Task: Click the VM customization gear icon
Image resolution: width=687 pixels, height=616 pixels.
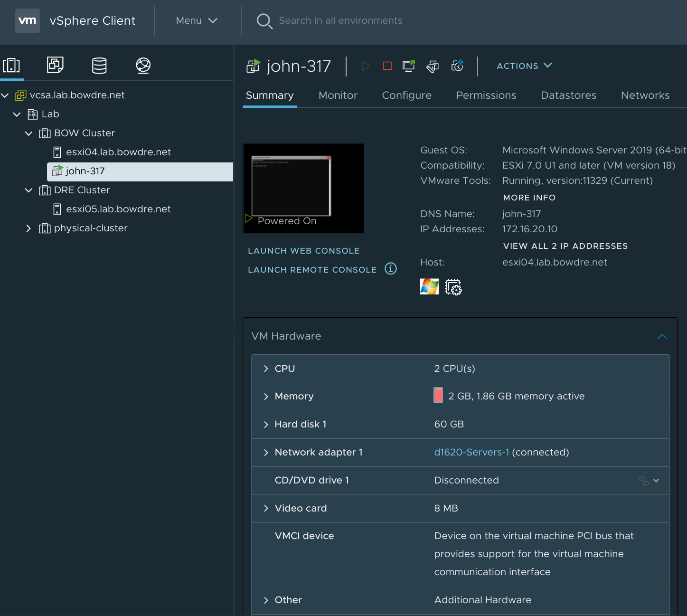Action: tap(453, 287)
